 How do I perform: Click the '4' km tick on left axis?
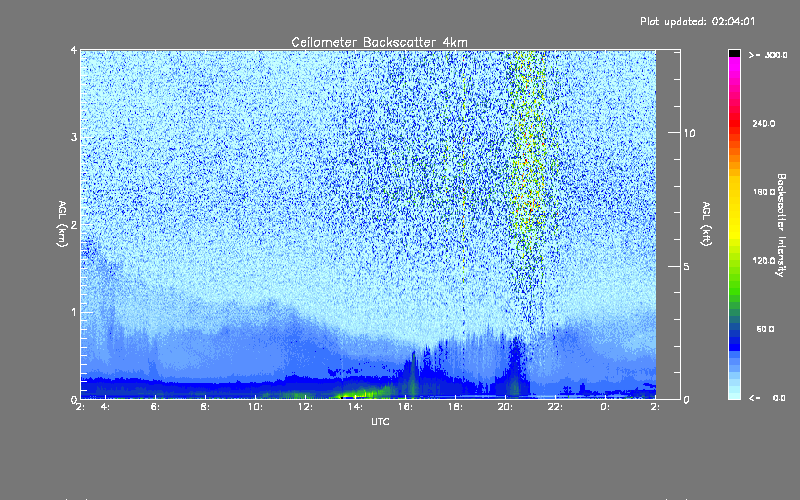(74, 51)
